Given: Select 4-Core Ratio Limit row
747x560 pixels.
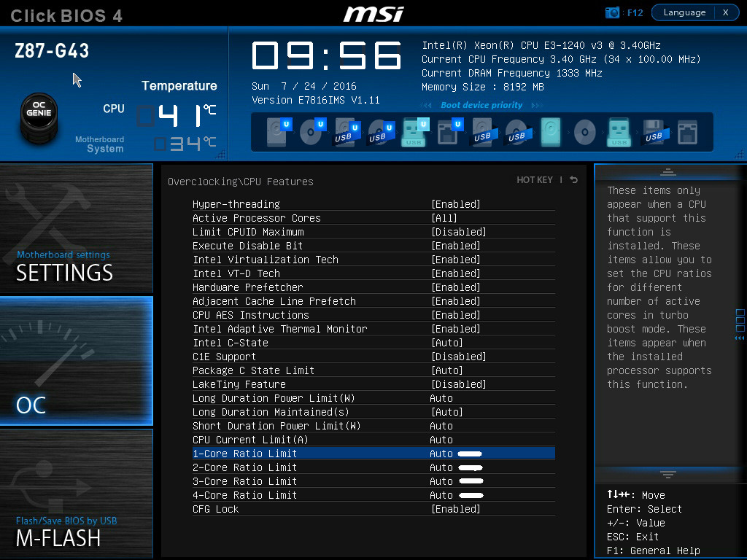Looking at the screenshot, I should (373, 495).
